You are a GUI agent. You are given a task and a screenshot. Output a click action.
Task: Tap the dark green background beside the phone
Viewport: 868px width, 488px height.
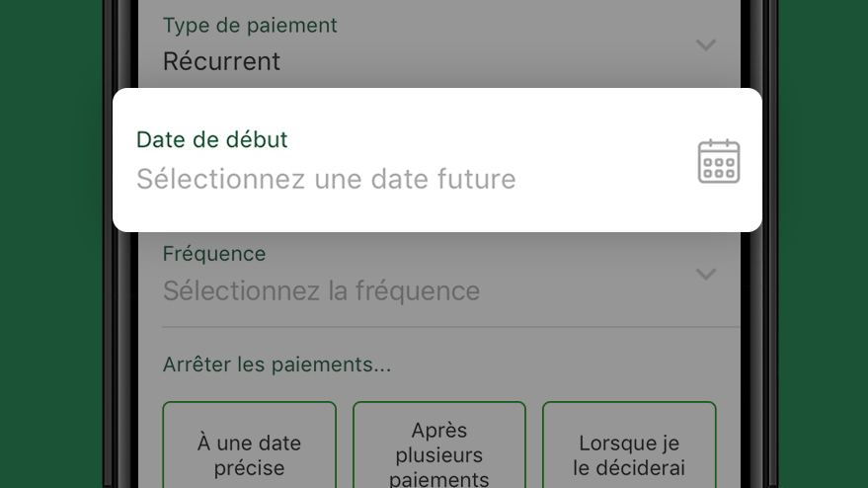[51, 244]
